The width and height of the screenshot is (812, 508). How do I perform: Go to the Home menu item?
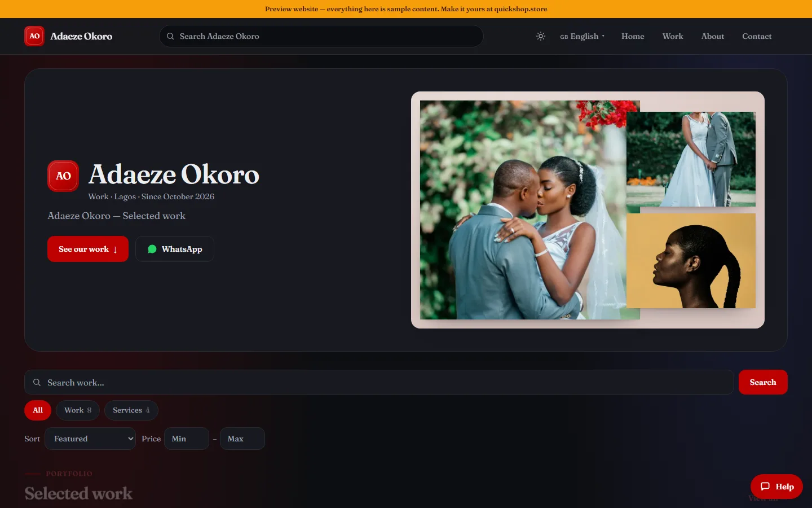633,36
